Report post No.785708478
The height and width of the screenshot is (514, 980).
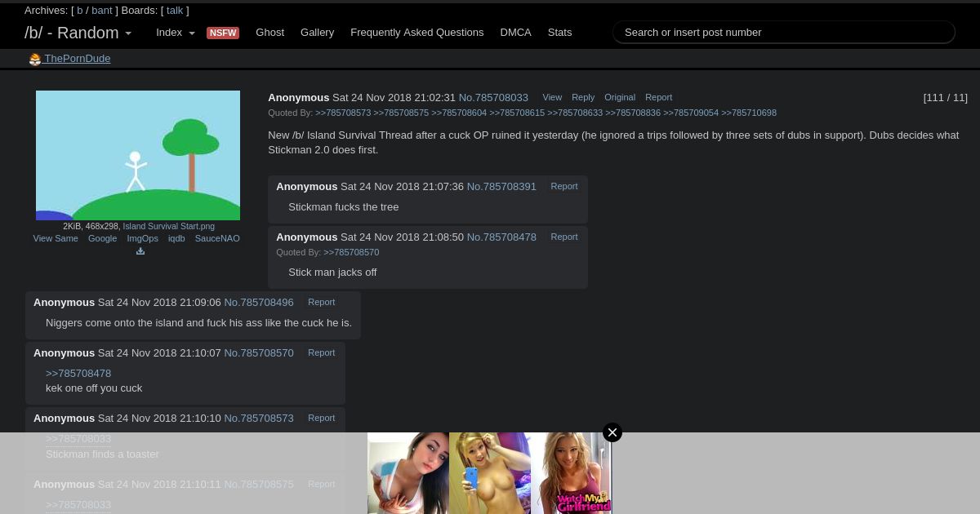coord(564,237)
